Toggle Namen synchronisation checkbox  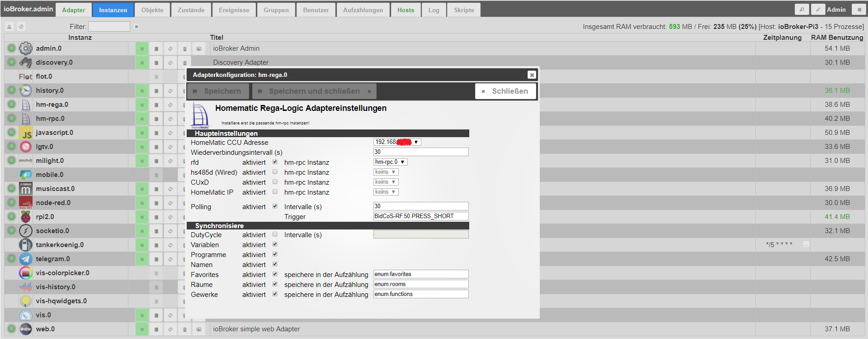[275, 264]
